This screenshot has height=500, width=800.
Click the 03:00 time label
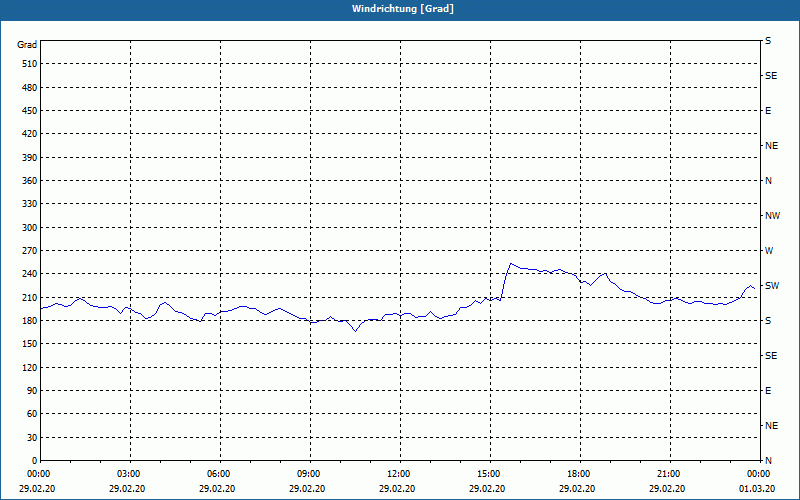(129, 474)
